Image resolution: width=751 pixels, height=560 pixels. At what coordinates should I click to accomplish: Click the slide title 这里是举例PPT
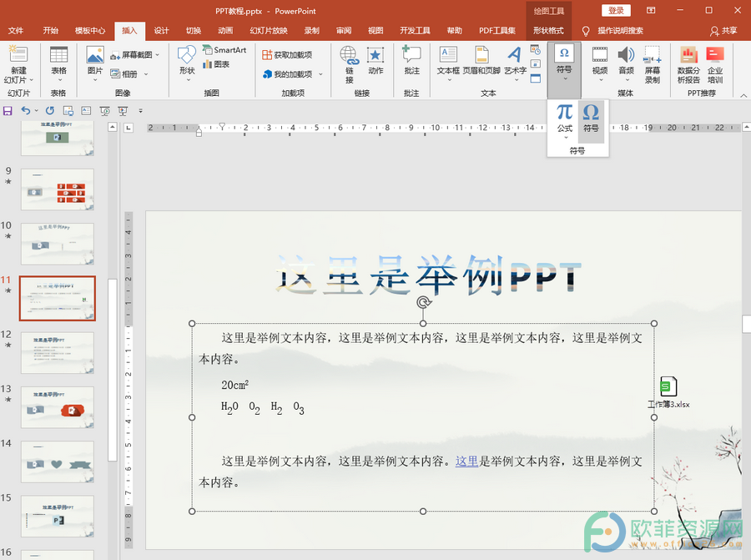coord(428,275)
